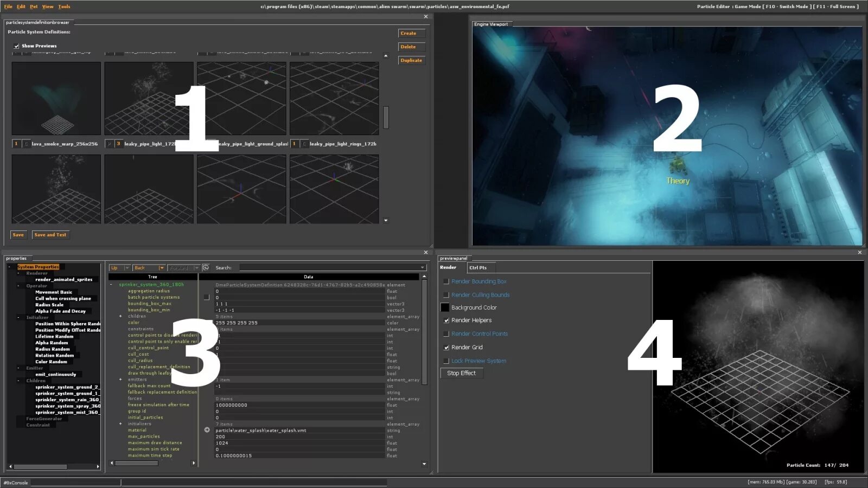
Task: Click orange '3' badge of leaky_pipe_light_172
Action: click(x=118, y=144)
